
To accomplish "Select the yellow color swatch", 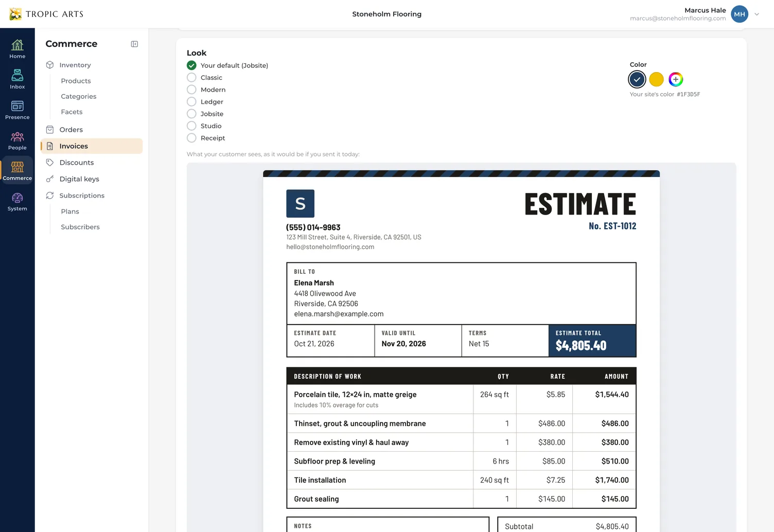I will 656,79.
